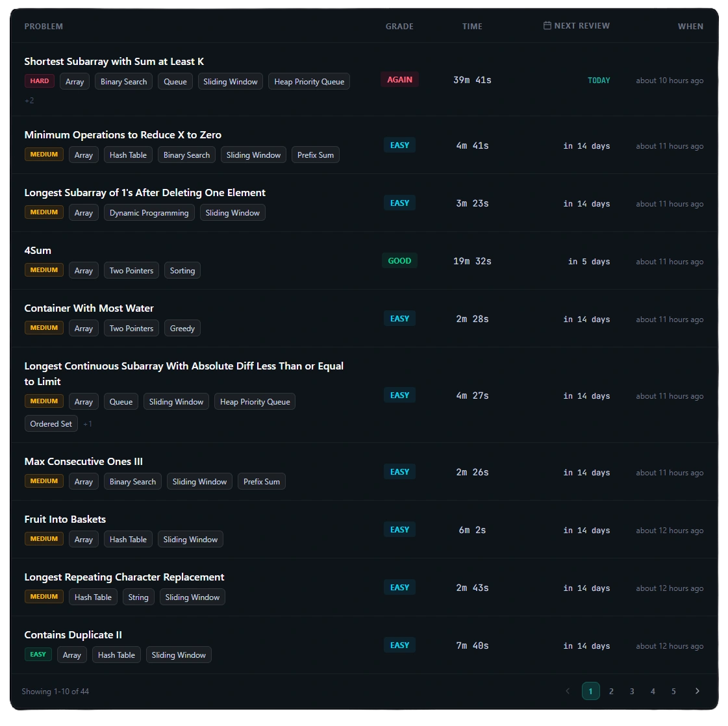Viewport: 728px width, 726px height.
Task: Select the Dynamic Programming tag
Action: pyautogui.click(x=149, y=212)
